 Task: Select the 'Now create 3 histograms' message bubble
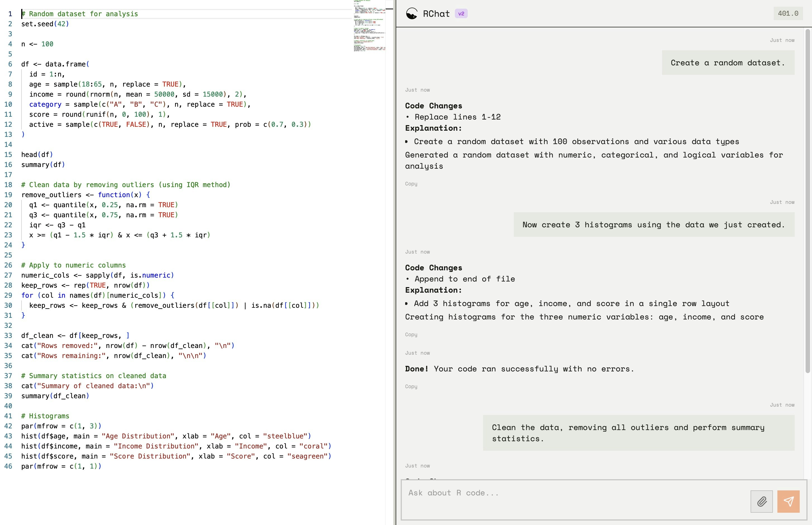click(653, 225)
